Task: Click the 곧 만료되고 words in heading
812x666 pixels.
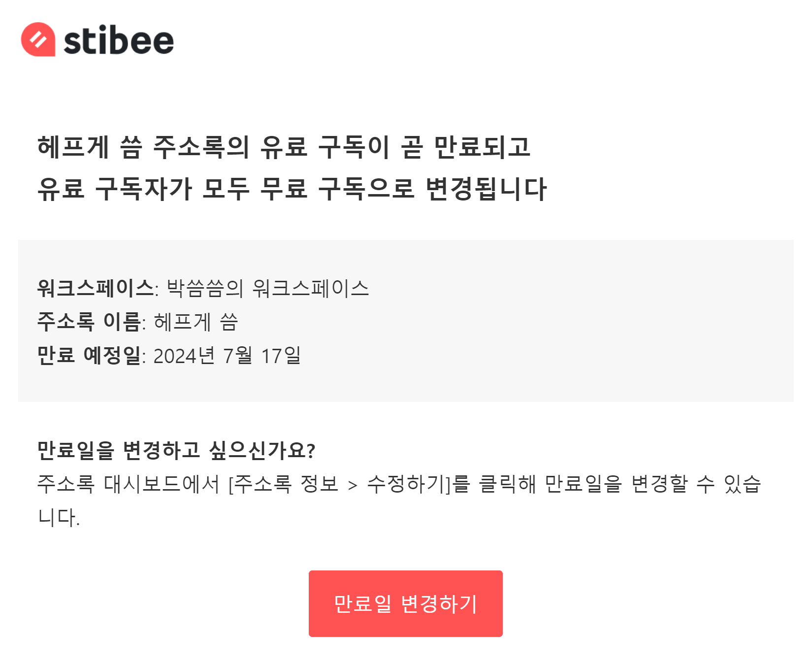Action: click(x=466, y=147)
